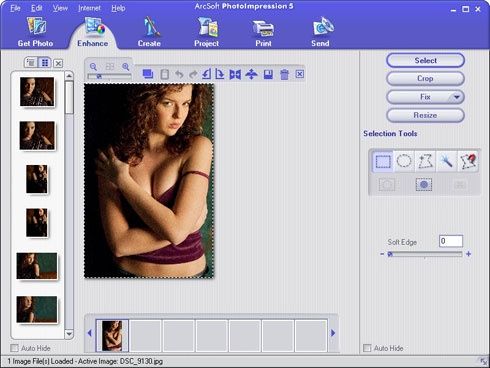Open the Help menu
Image resolution: width=490 pixels, height=368 pixels.
click(118, 8)
